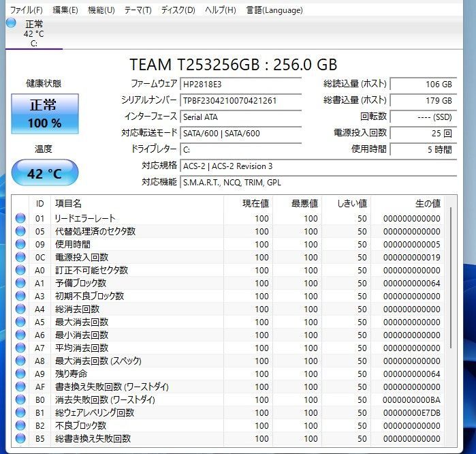The width and height of the screenshot is (476, 454).
Task: Click total host reads value 106 GB
Action: coord(423,84)
